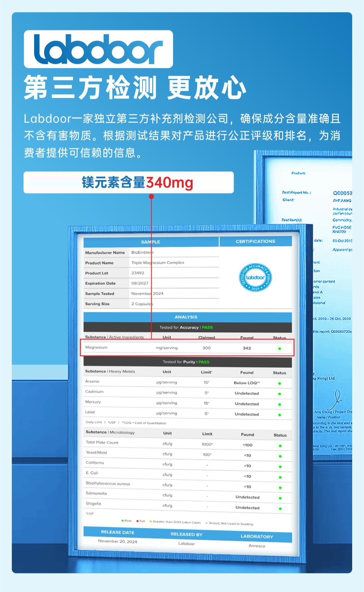Click the green status dot for Mercury
Image resolution: width=364 pixels, height=592 pixels.
[x=279, y=404]
